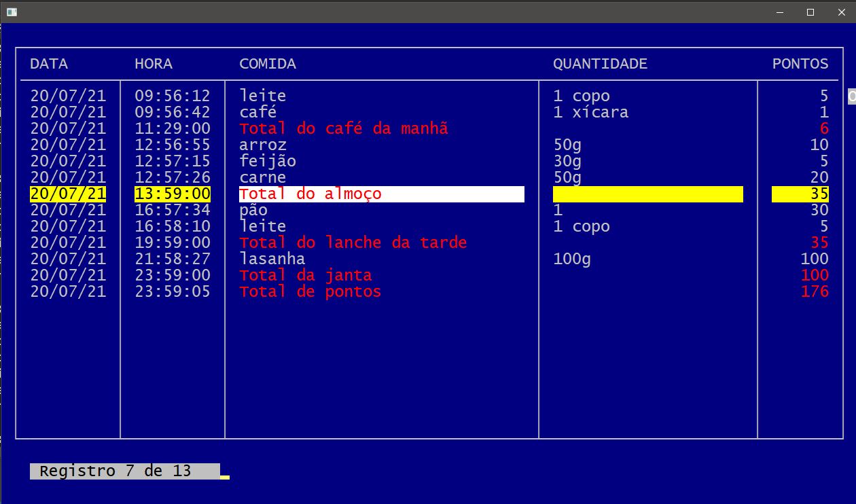Click the yellow empty quantity field

pyautogui.click(x=648, y=194)
